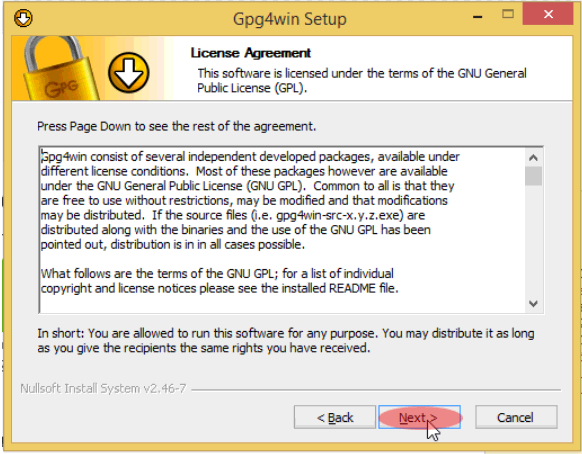The width and height of the screenshot is (582, 454).
Task: Continue with the Next button
Action: [419, 417]
